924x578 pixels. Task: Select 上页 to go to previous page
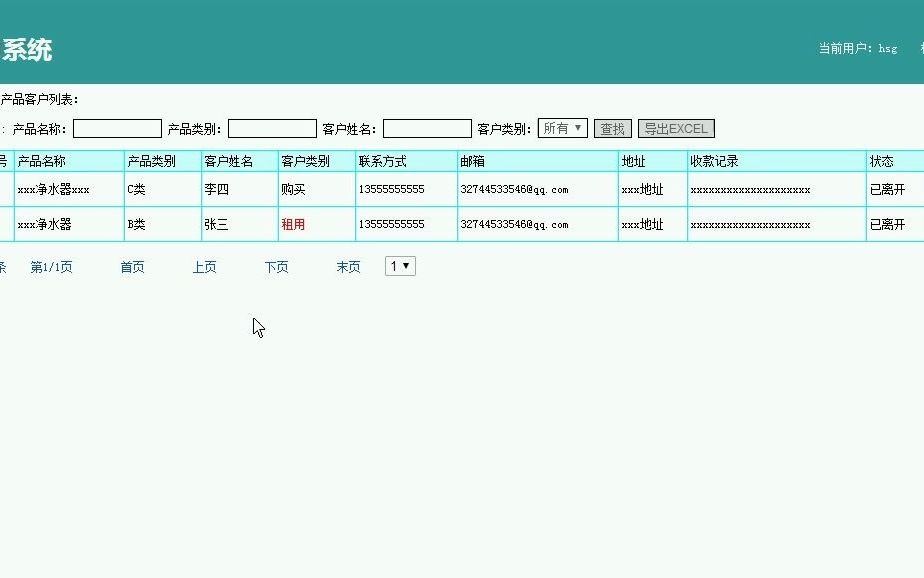(204, 267)
